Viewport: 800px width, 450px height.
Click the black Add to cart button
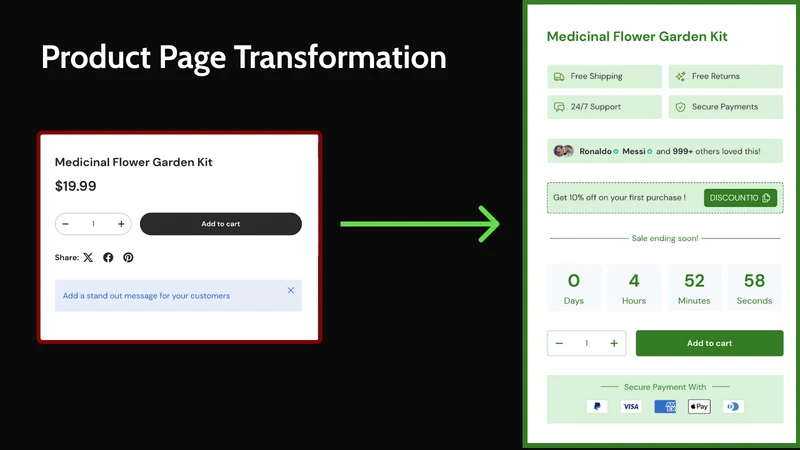pyautogui.click(x=221, y=224)
